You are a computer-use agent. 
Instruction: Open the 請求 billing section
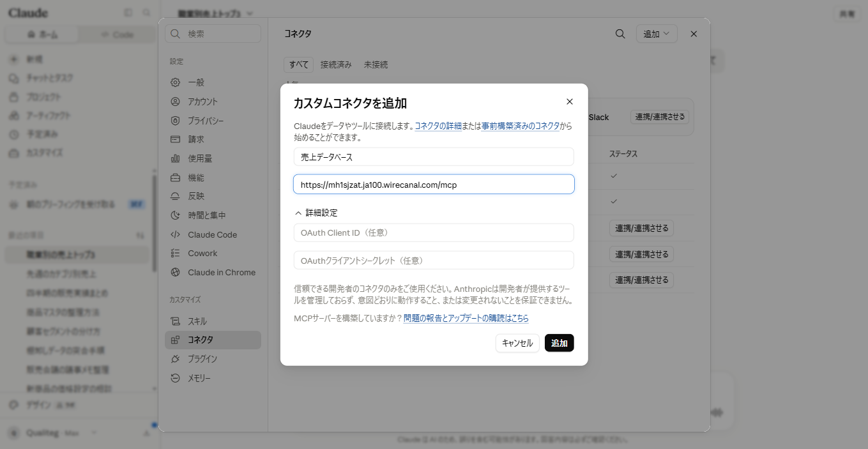[x=213, y=139]
